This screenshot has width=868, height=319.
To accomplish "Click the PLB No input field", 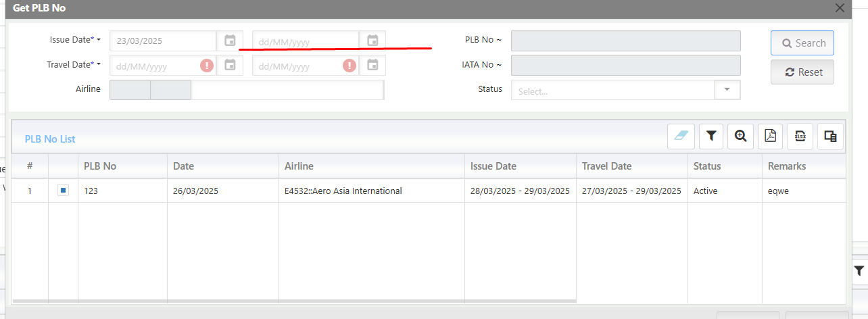I will click(x=626, y=41).
